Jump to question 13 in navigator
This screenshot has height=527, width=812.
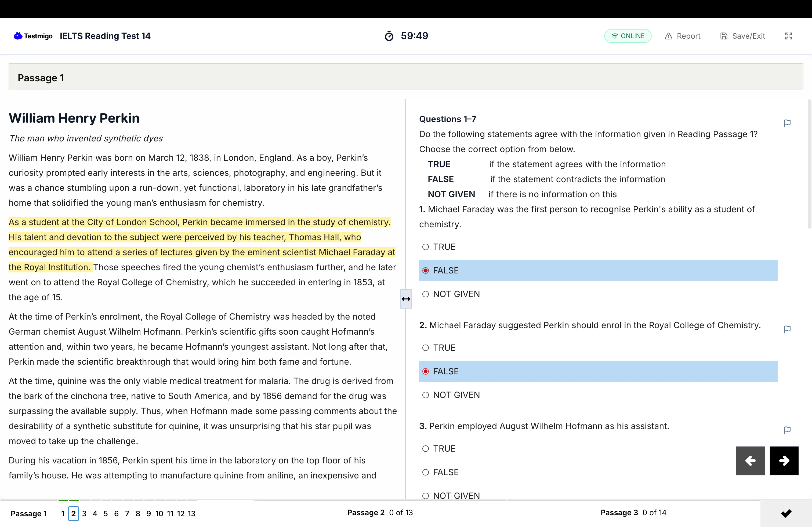pos(191,513)
